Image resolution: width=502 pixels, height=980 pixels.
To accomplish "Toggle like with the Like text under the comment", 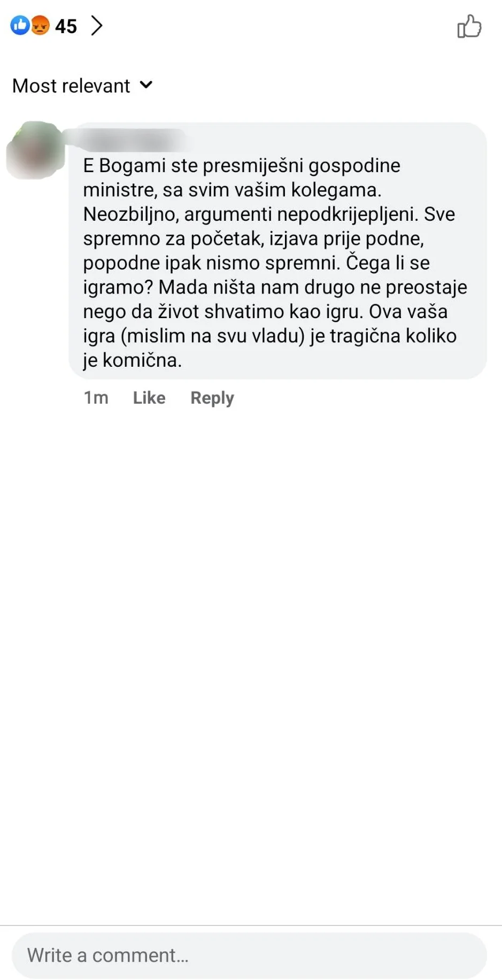I will [149, 398].
